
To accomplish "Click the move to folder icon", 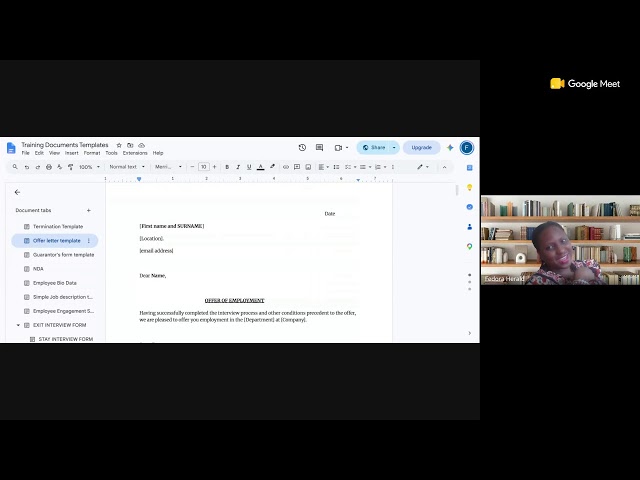I will 130,145.
